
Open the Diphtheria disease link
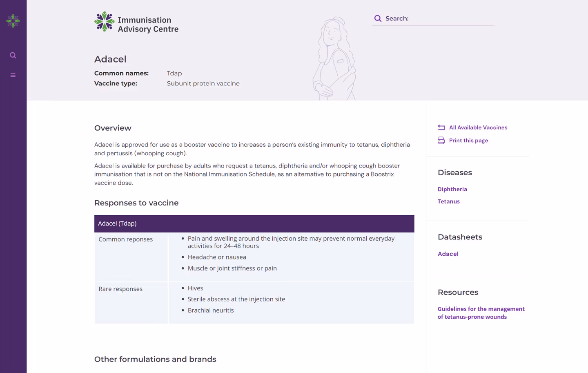[x=452, y=189]
